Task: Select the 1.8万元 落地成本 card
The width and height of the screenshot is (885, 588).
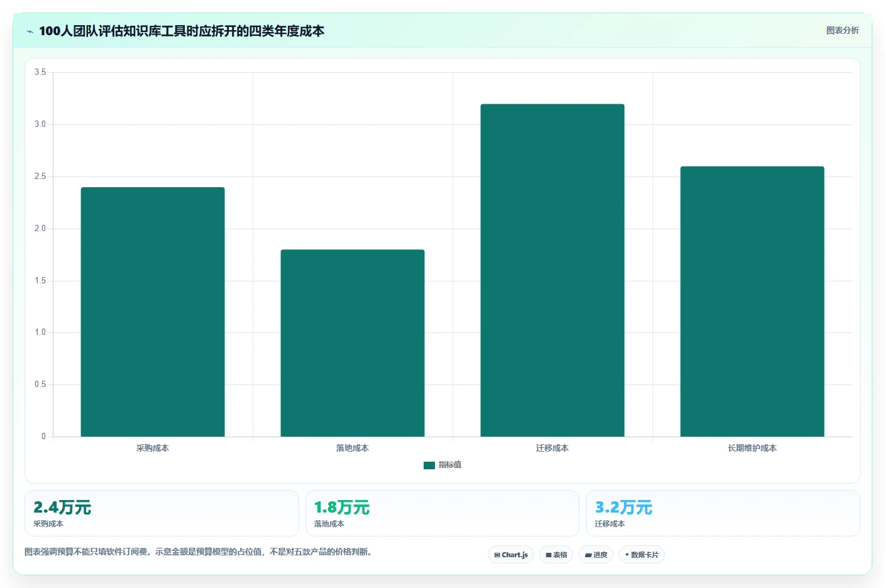Action: pos(442,513)
